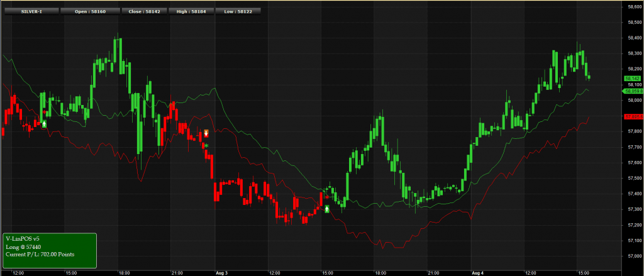Click the V-LinPOS v5 title text
This screenshot has width=644, height=276.
[23, 239]
